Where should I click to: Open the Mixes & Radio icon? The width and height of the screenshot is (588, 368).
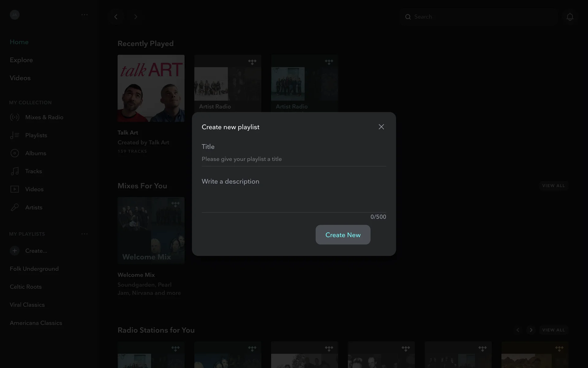14,117
